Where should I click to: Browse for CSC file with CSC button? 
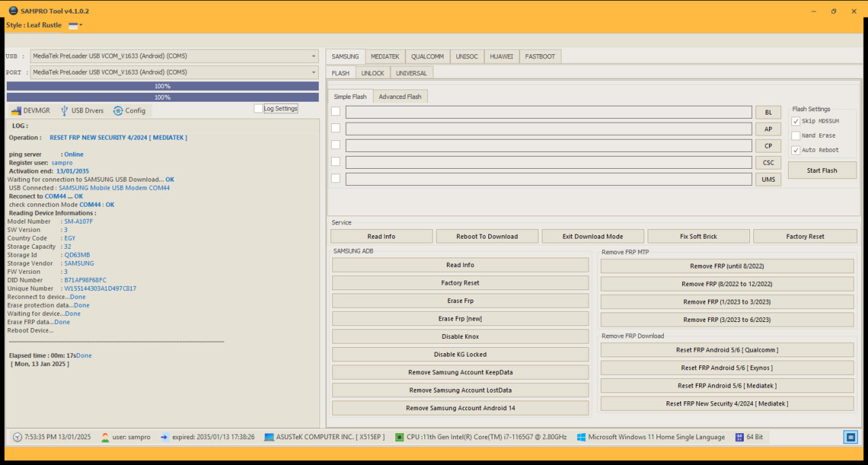tap(768, 163)
